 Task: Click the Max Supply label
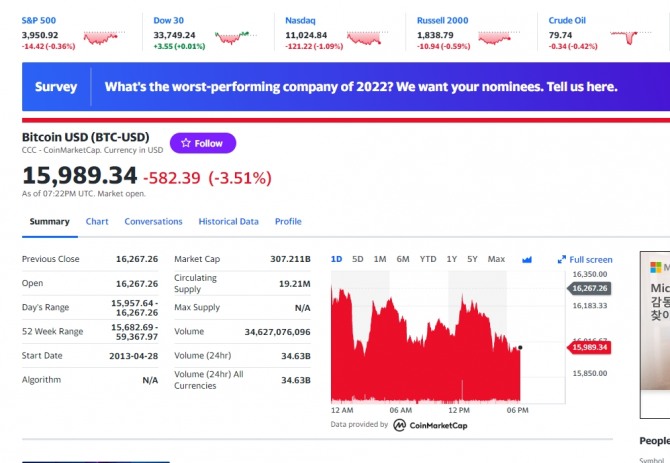[197, 308]
